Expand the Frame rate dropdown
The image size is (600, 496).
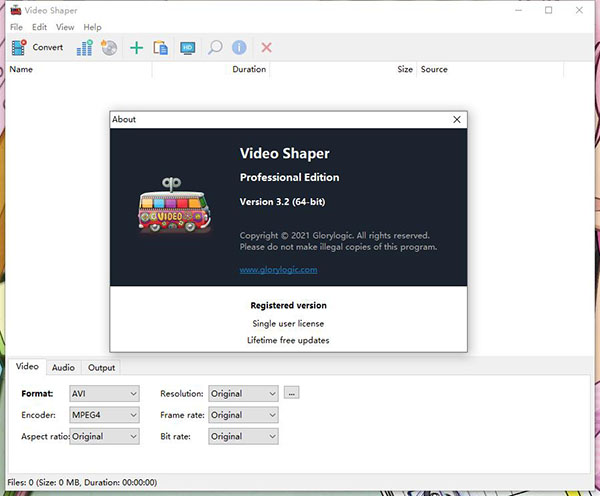point(243,415)
